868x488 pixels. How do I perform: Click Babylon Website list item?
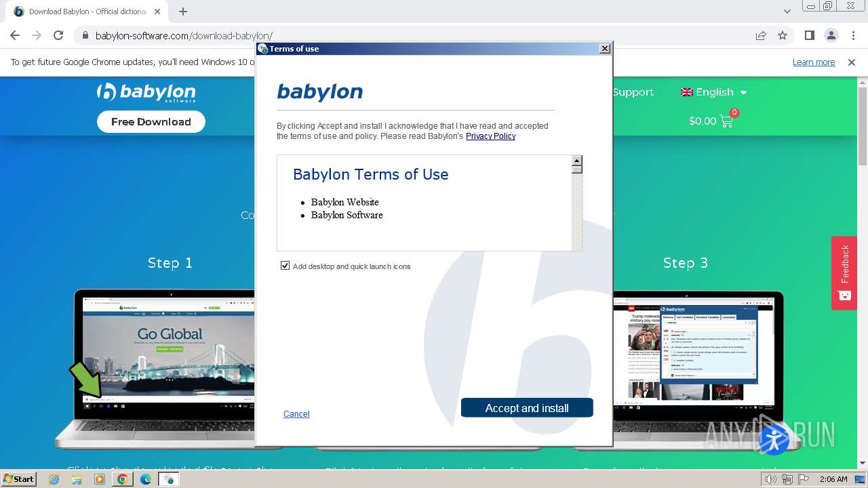344,202
